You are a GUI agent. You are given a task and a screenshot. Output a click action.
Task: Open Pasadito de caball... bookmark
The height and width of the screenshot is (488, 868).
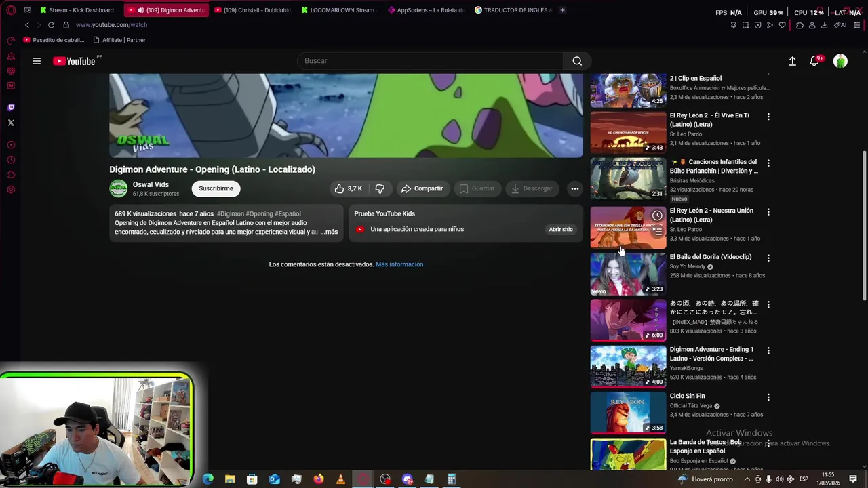coord(54,40)
